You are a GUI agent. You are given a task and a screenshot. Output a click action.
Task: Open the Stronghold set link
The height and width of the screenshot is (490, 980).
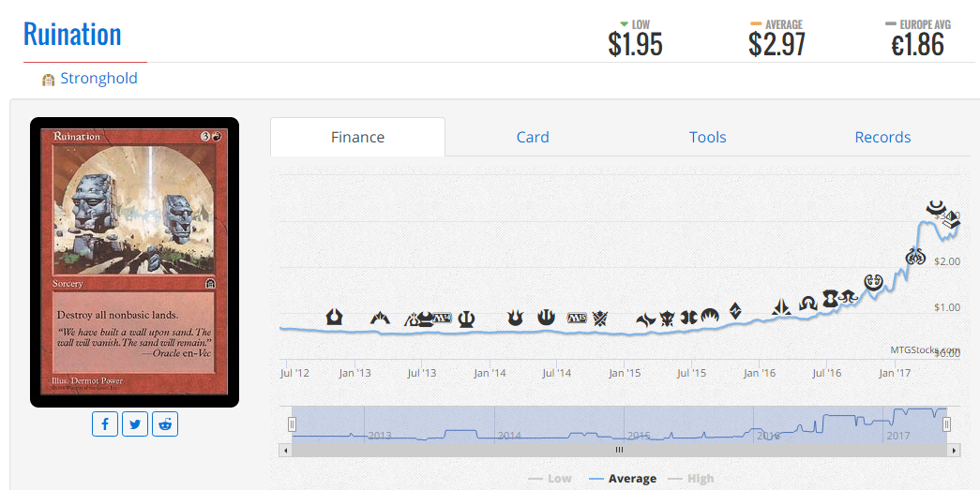pos(98,79)
